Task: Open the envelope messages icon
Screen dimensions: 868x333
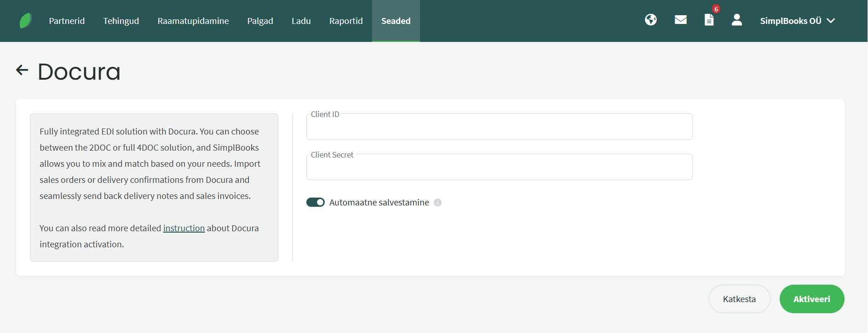Action: [x=680, y=20]
